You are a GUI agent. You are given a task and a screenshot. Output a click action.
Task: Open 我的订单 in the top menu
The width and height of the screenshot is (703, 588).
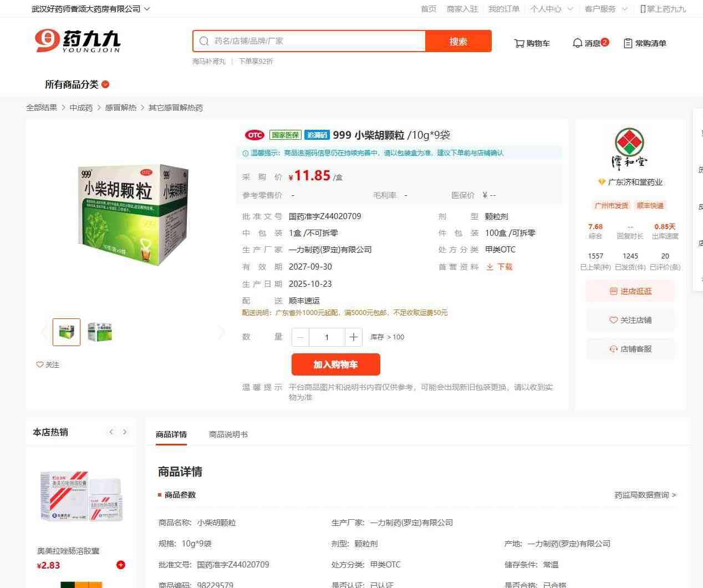coord(504,9)
